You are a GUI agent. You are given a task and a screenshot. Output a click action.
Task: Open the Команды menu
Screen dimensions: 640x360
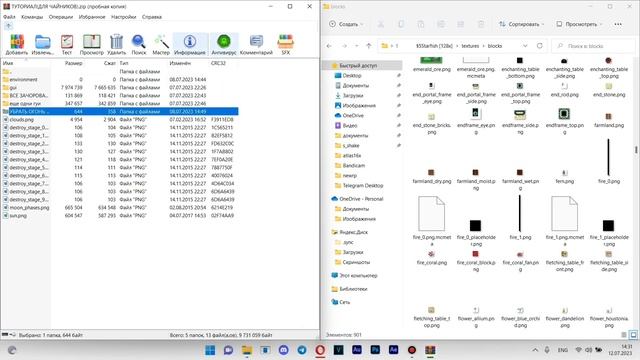(32, 17)
